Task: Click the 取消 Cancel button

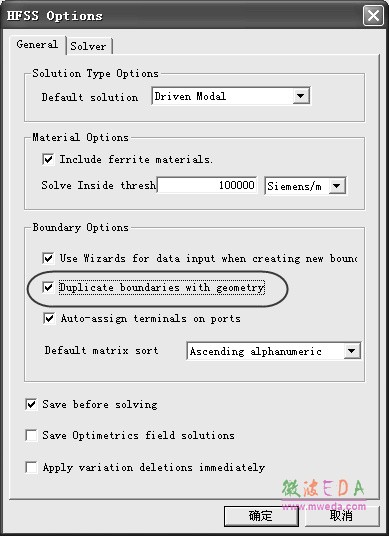Action: point(341,516)
